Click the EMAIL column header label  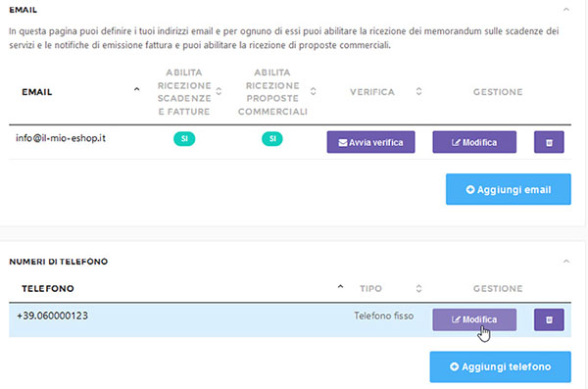pyautogui.click(x=37, y=92)
